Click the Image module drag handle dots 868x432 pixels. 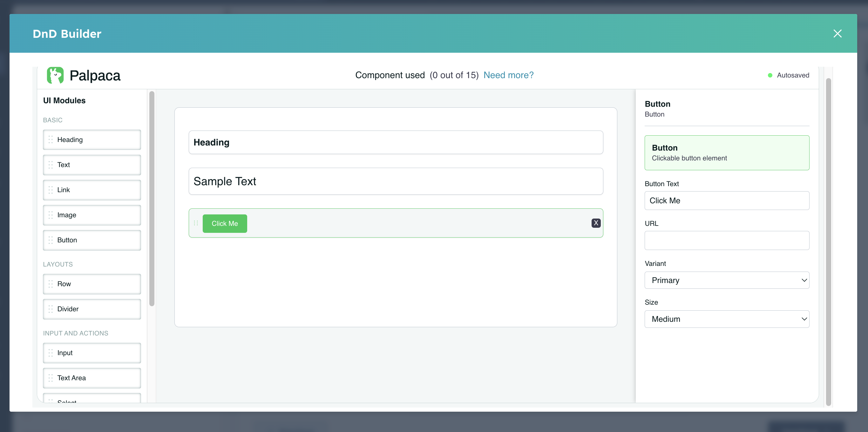click(x=51, y=215)
